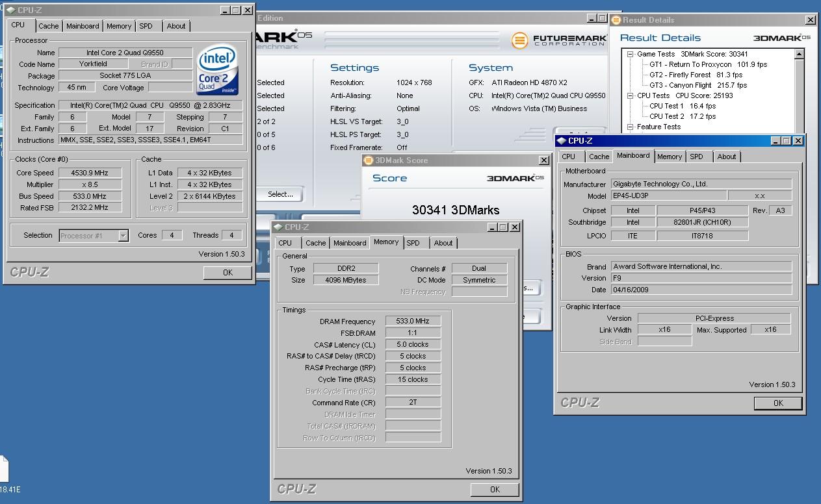This screenshot has width=821, height=504.
Task: Click the GFX value ATI Radeon HD 4870 X2
Action: 529,83
